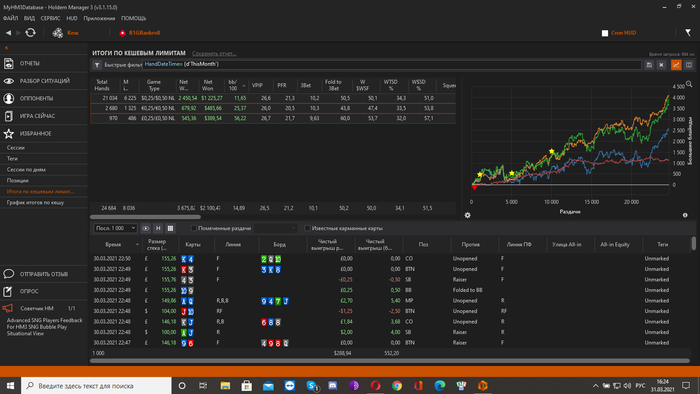This screenshot has width=700, height=394.
Task: Toggle the split layout view button
Action: click(x=689, y=65)
